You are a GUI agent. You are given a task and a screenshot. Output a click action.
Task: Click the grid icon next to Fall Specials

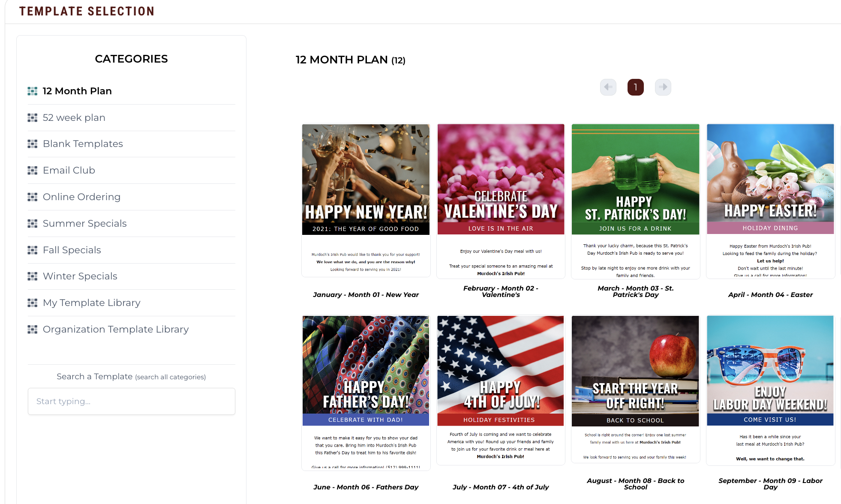(33, 250)
